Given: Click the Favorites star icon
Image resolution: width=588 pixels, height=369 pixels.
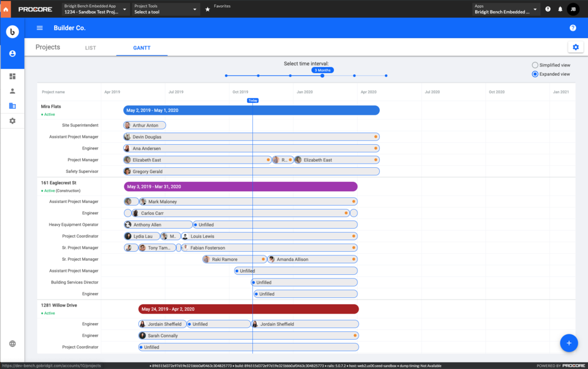Looking at the screenshot, I should click(208, 9).
